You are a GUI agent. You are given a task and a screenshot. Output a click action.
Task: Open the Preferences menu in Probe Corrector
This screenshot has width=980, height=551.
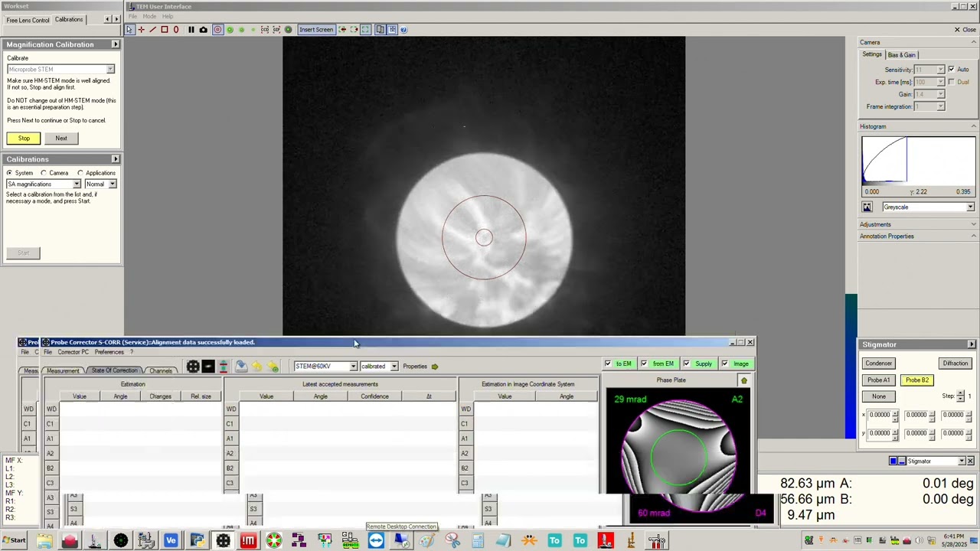pyautogui.click(x=109, y=353)
